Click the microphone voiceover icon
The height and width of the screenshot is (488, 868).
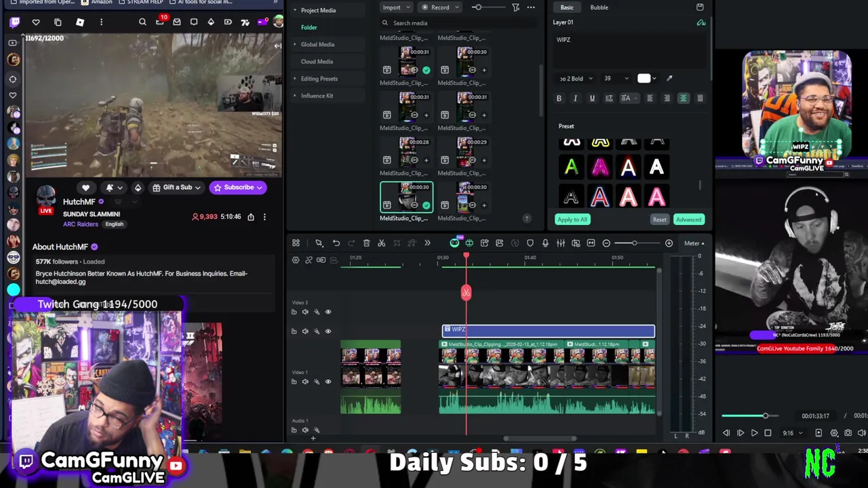click(x=545, y=243)
